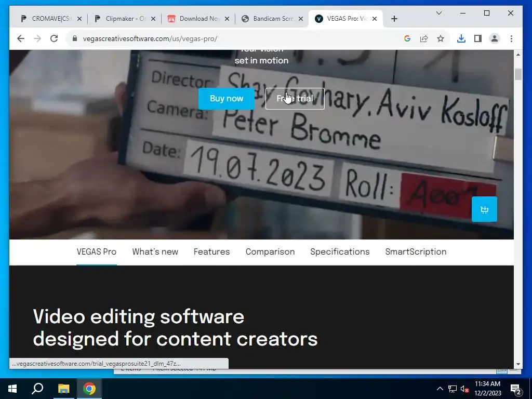
Task: Open the Specifications section
Action: tap(340, 252)
